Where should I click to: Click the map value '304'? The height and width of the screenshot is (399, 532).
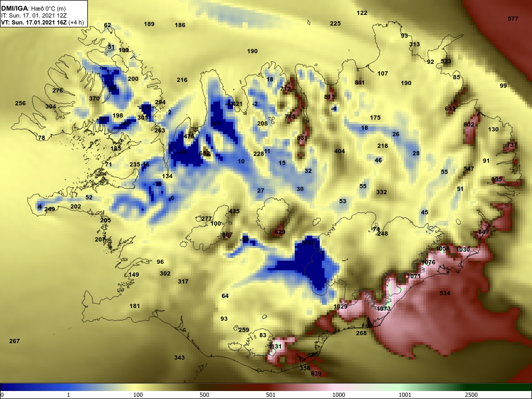pos(51,106)
